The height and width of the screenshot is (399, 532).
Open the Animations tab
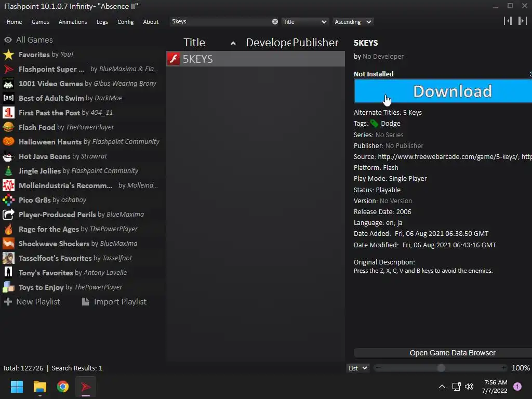click(x=73, y=22)
